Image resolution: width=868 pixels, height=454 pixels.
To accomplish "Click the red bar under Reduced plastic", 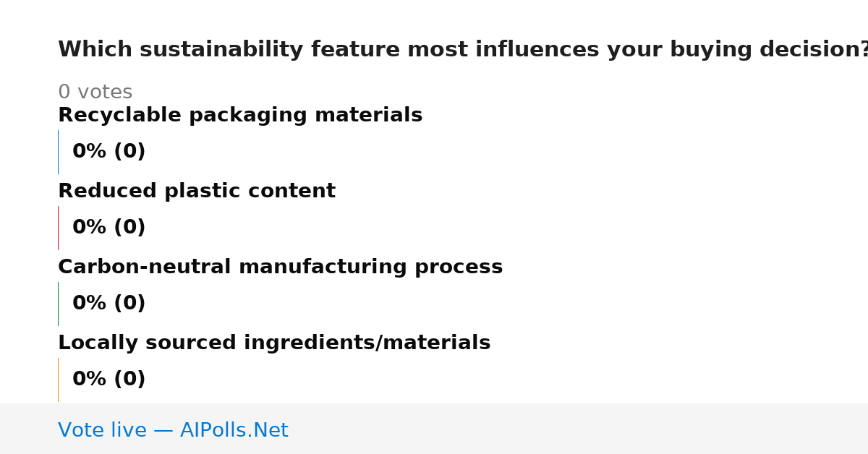I will (x=58, y=228).
